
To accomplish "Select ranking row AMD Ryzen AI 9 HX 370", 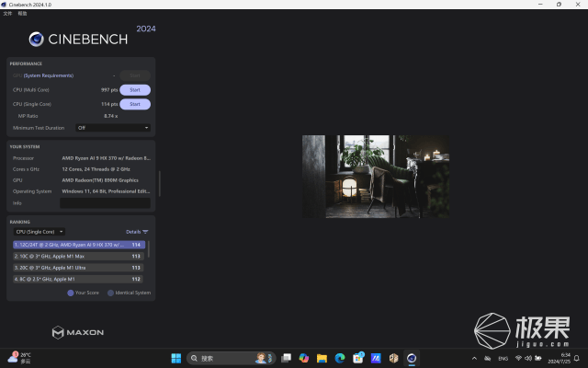I will [x=79, y=245].
